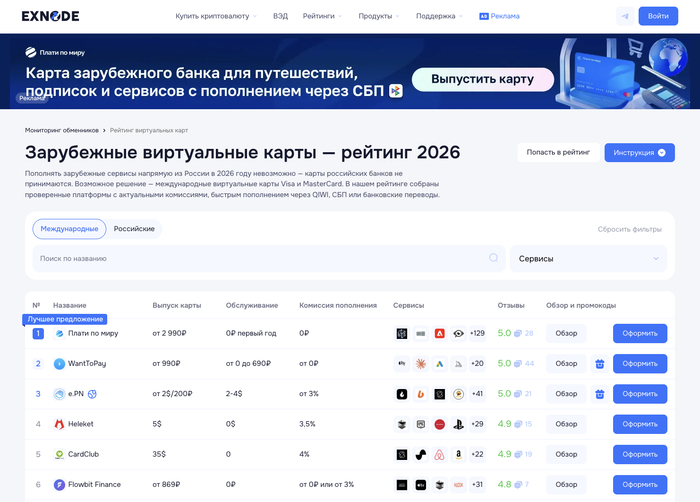The width and height of the screenshot is (700, 502).
Task: Click the Claude starburst icon in WantToPay row
Action: click(421, 364)
